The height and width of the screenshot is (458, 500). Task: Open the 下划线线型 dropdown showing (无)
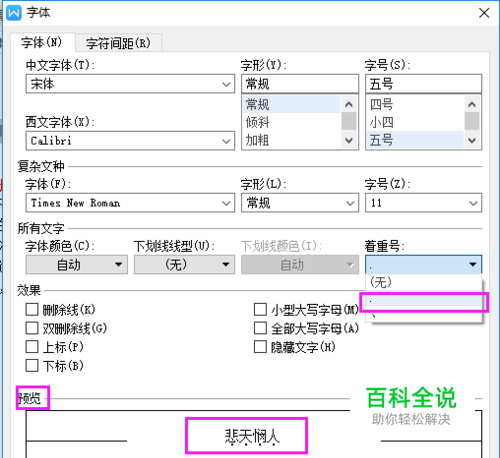(184, 265)
